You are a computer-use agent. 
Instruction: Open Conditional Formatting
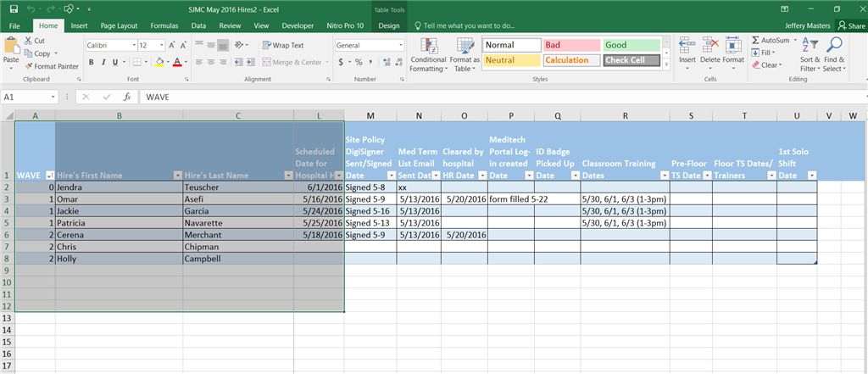tap(428, 55)
